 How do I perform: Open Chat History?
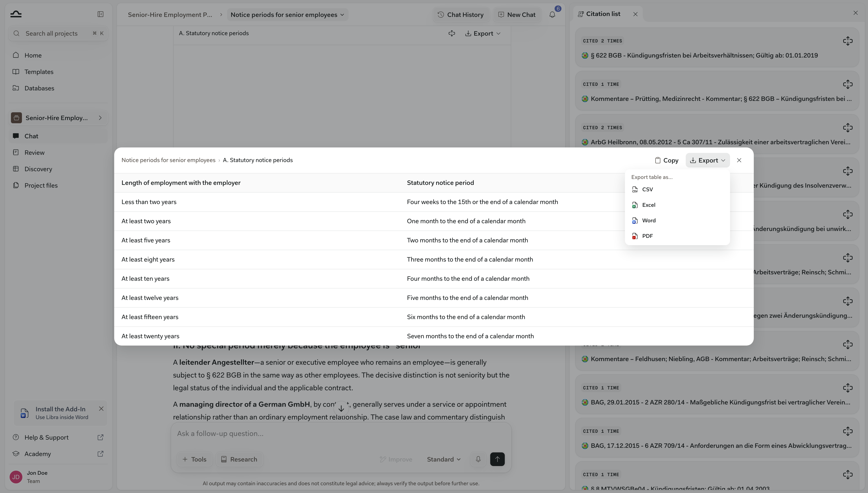point(461,15)
